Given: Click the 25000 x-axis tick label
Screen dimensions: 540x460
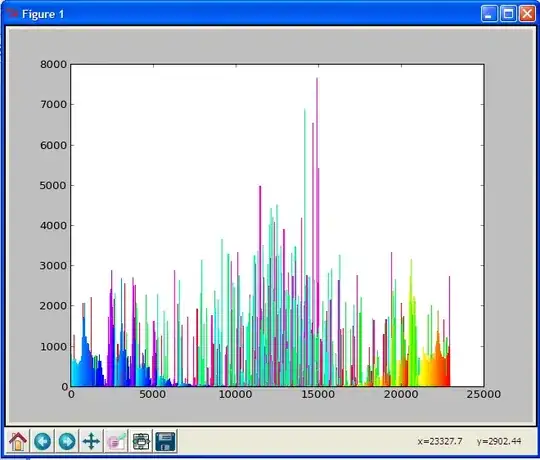Looking at the screenshot, I should 484,394.
